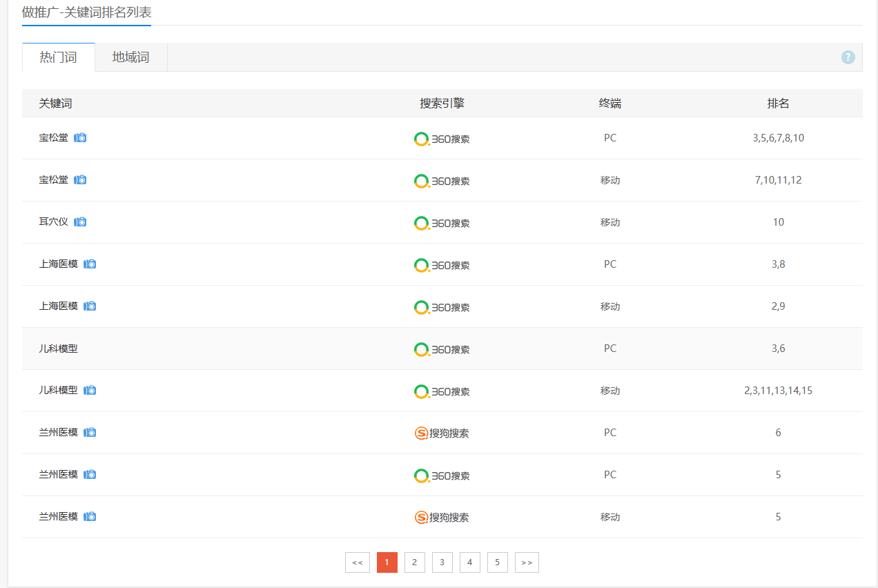Click the 终端 column header
This screenshot has width=878, height=588.
610,104
